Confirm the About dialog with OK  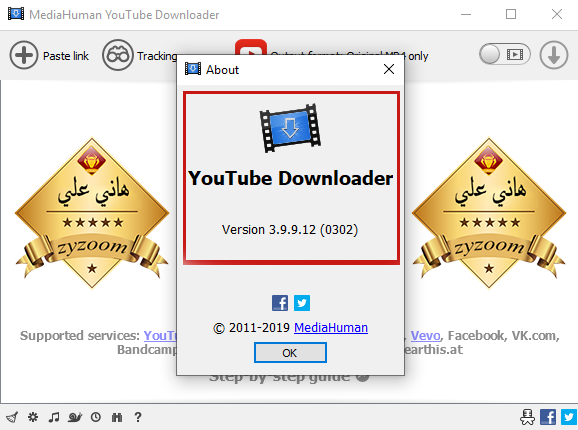290,353
